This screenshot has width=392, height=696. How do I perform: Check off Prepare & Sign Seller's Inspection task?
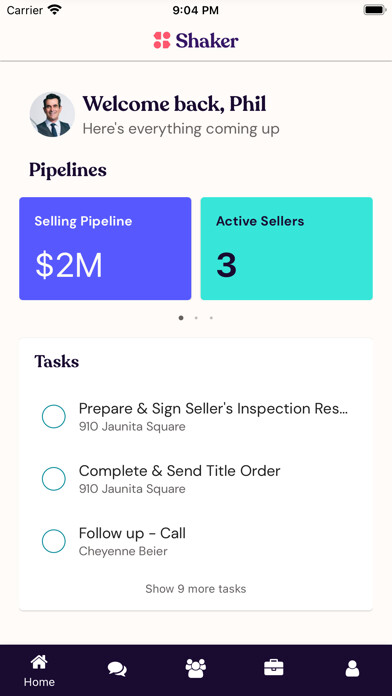[54, 416]
